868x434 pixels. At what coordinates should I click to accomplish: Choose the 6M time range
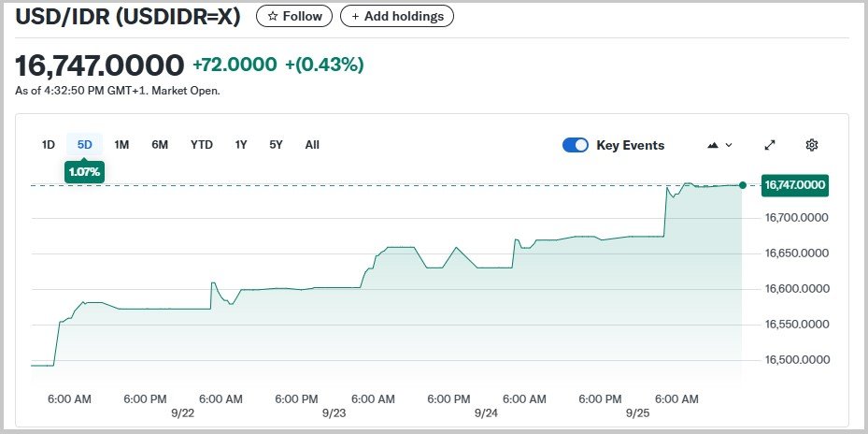coord(160,144)
